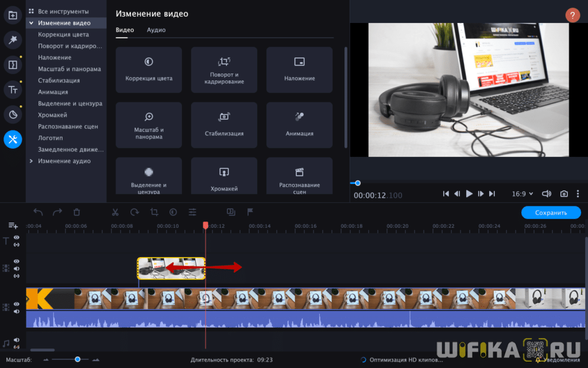Click the Undo arrow above the timeline
The image size is (588, 368).
tap(38, 212)
